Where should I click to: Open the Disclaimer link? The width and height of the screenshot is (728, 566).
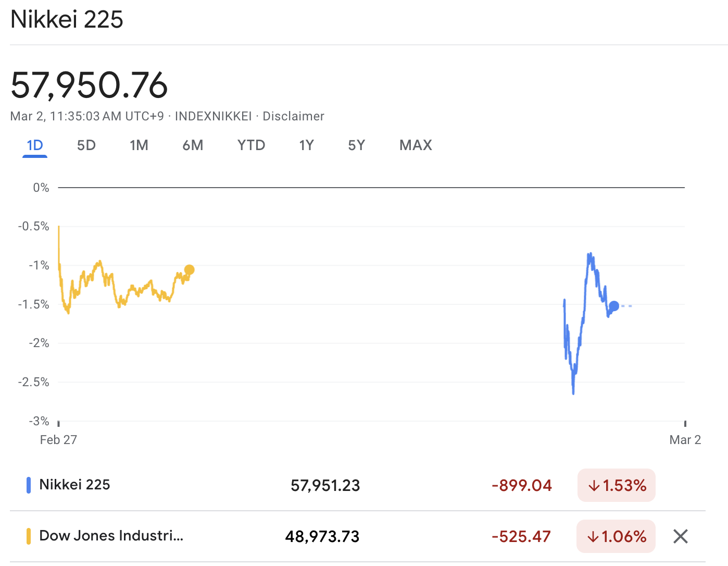tap(294, 116)
